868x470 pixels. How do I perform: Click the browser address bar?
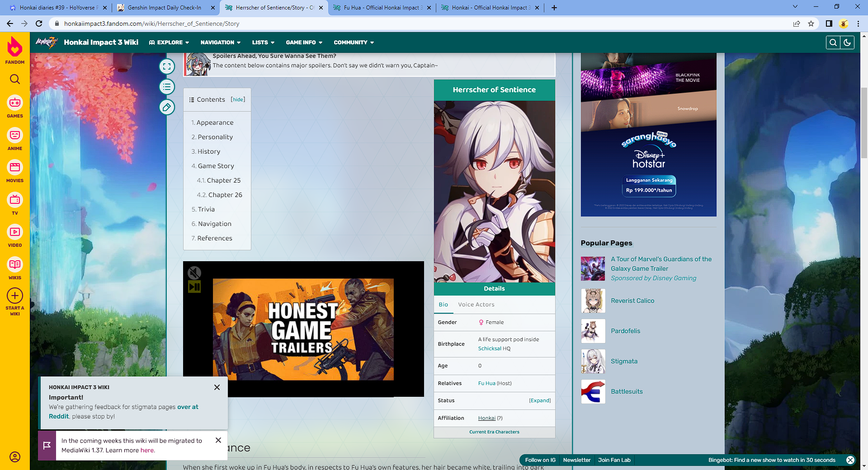tap(407, 23)
